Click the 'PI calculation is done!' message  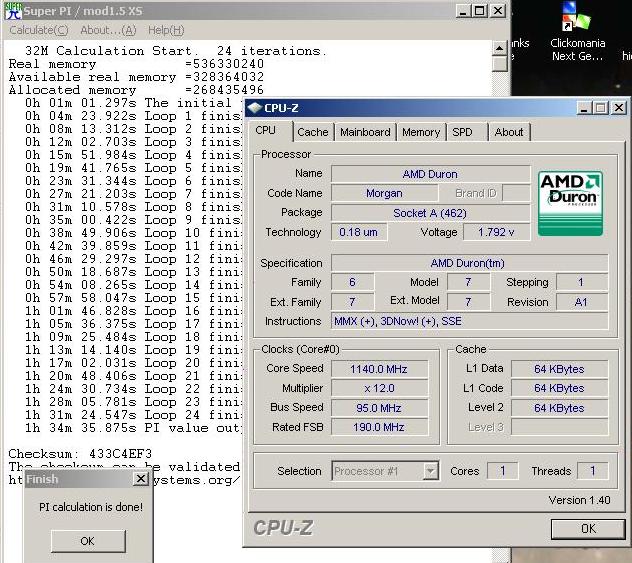pyautogui.click(x=91, y=507)
